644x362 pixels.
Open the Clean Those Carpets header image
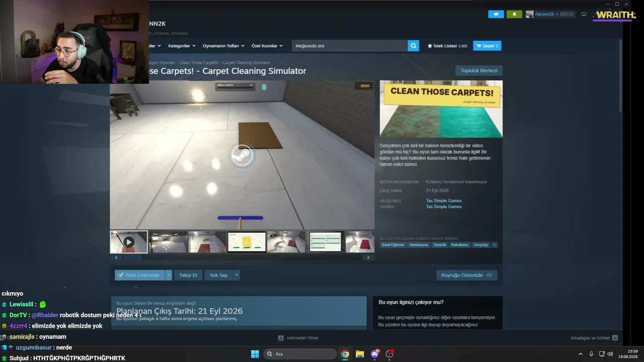pos(441,109)
